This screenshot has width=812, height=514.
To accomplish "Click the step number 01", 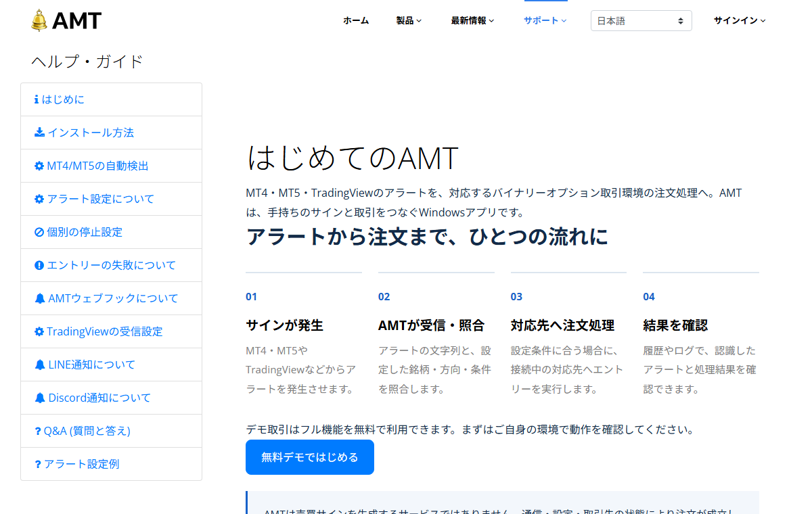I will (x=251, y=296).
